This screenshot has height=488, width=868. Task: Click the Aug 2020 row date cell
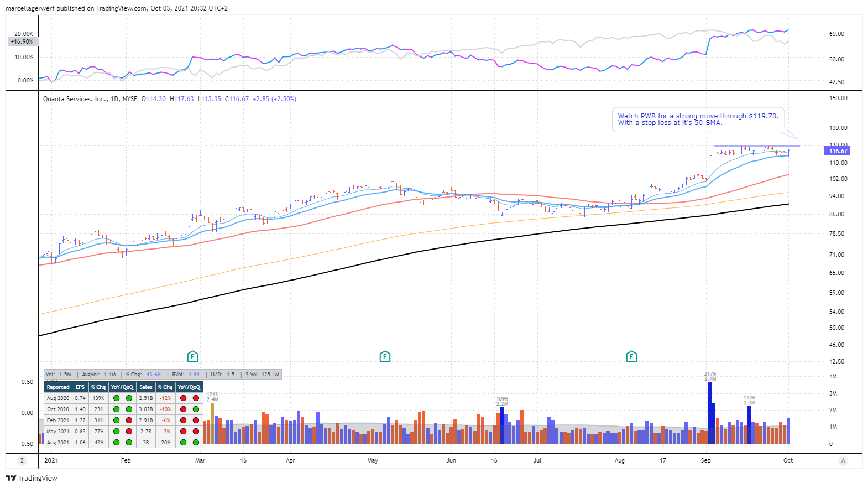point(58,398)
